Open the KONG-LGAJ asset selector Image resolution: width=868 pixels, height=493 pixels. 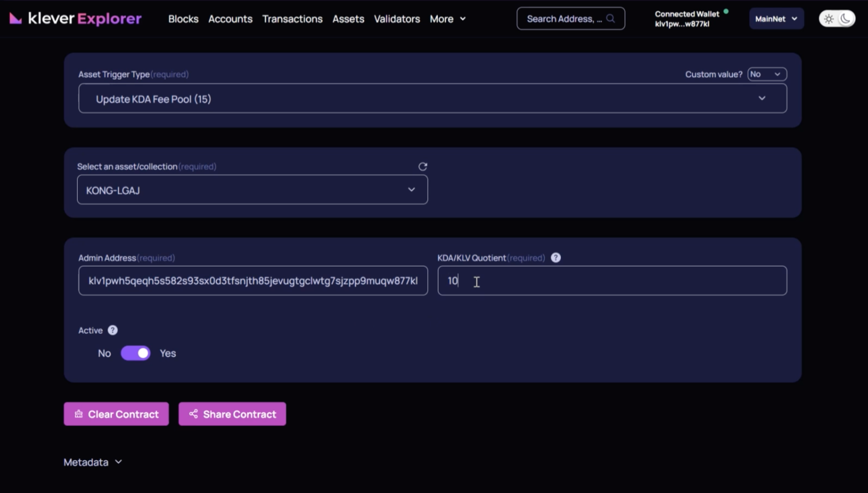tap(252, 190)
